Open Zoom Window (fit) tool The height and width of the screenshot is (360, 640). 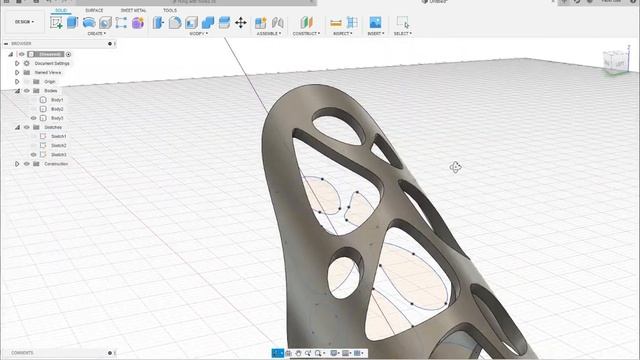[x=318, y=353]
